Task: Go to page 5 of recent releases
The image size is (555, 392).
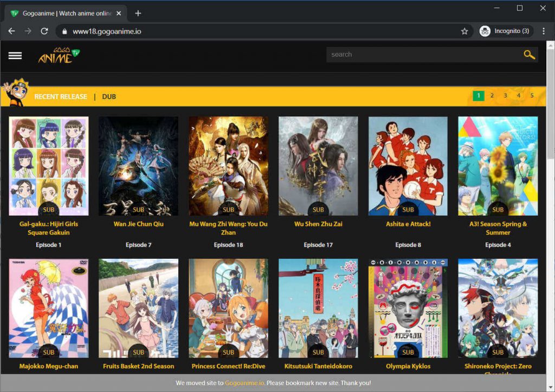Action: tap(532, 95)
